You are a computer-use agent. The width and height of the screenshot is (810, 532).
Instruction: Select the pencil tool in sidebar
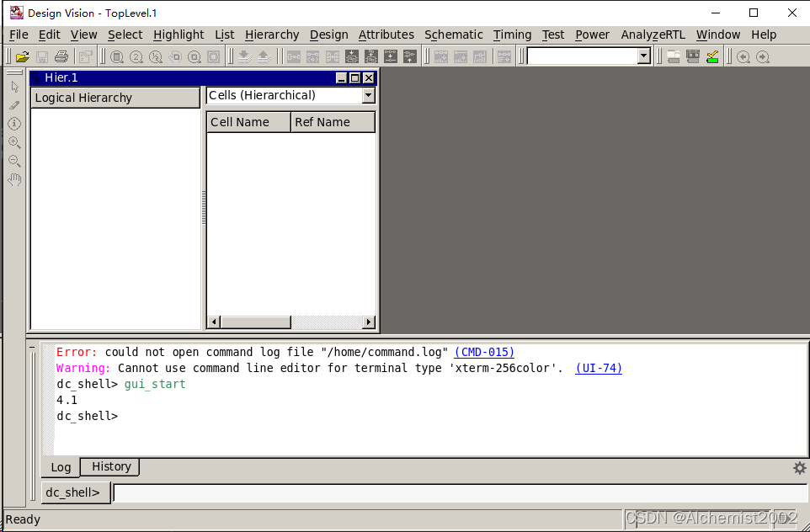pyautogui.click(x=14, y=105)
